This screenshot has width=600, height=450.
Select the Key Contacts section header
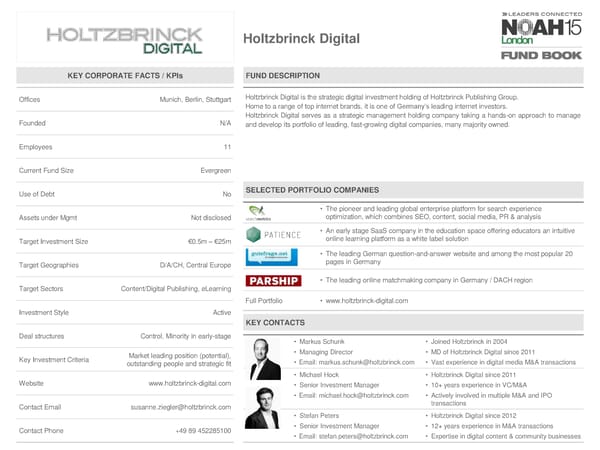click(276, 323)
